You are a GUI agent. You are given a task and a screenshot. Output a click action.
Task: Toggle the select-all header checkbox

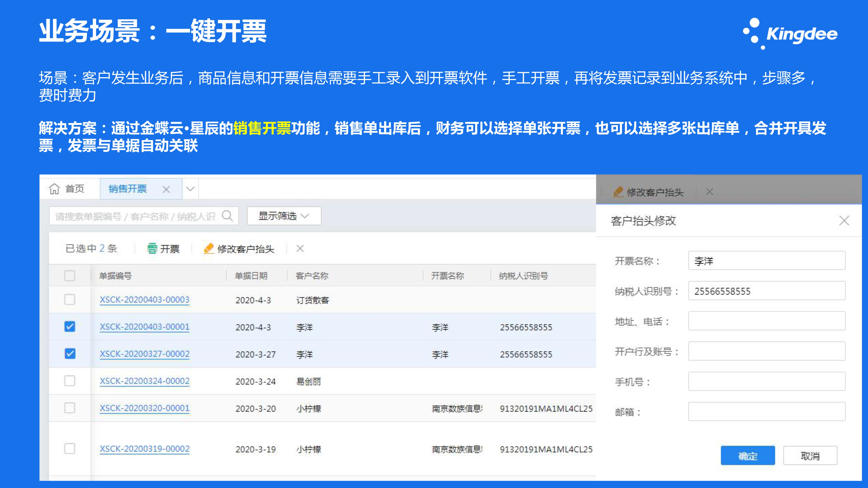click(x=70, y=276)
